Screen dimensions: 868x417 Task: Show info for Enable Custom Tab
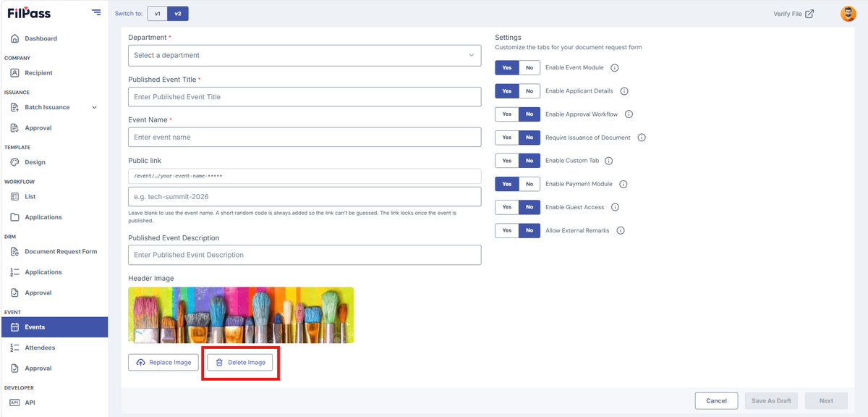[608, 161]
